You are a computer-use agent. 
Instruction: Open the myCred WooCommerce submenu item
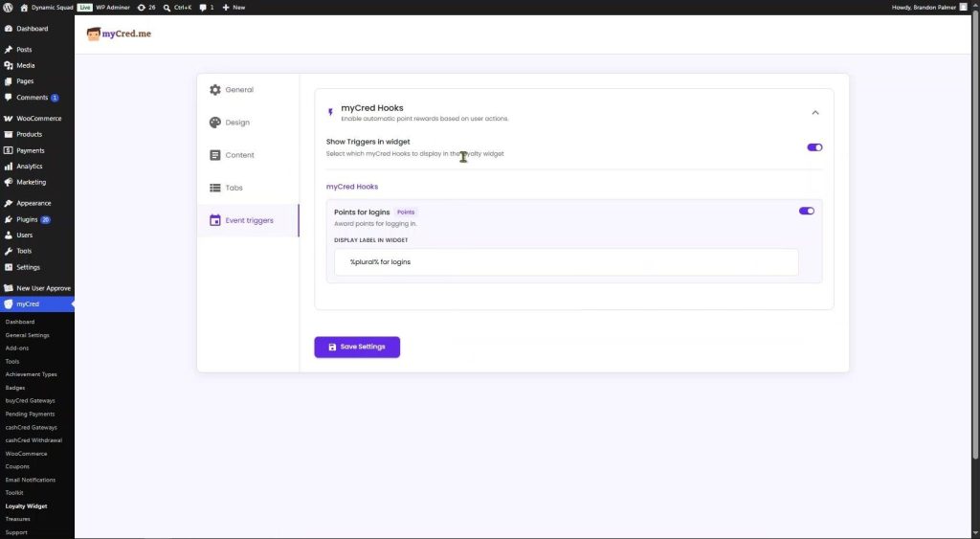pyautogui.click(x=26, y=454)
